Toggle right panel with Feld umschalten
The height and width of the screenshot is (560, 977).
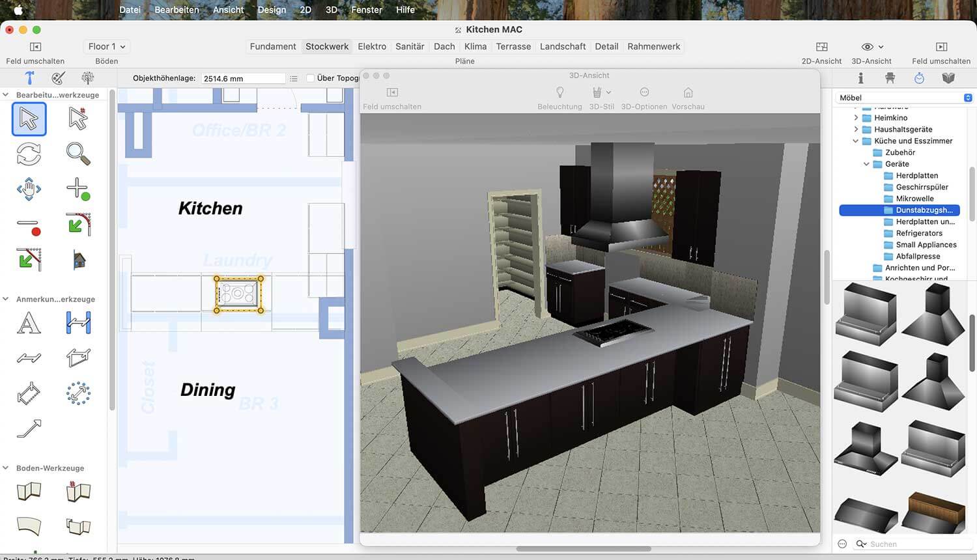pyautogui.click(x=941, y=47)
